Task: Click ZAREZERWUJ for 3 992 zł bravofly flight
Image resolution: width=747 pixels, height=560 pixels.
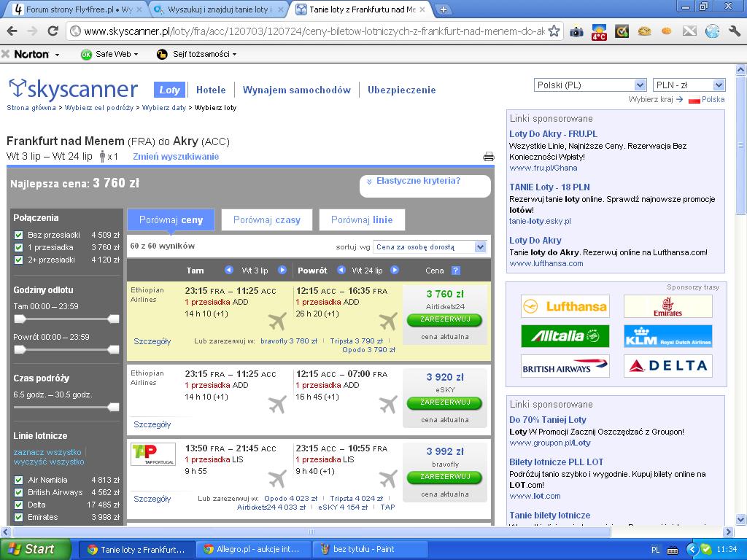Action: click(x=445, y=477)
